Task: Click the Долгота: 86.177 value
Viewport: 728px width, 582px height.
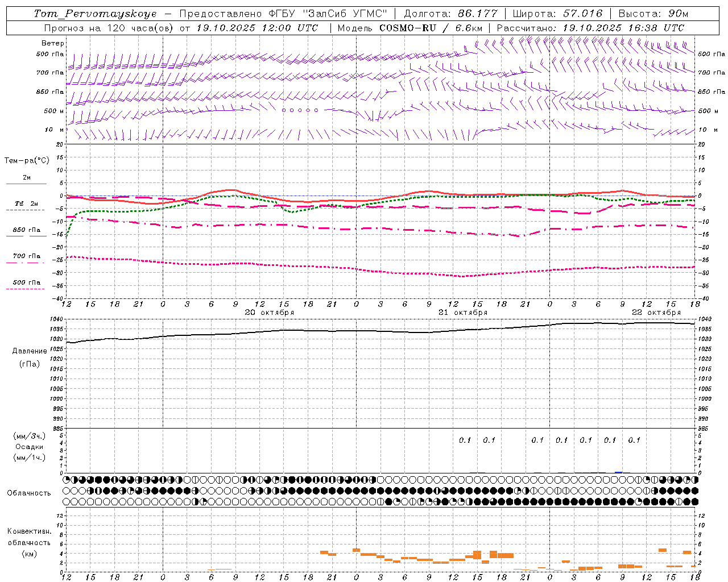Action: 450,14
